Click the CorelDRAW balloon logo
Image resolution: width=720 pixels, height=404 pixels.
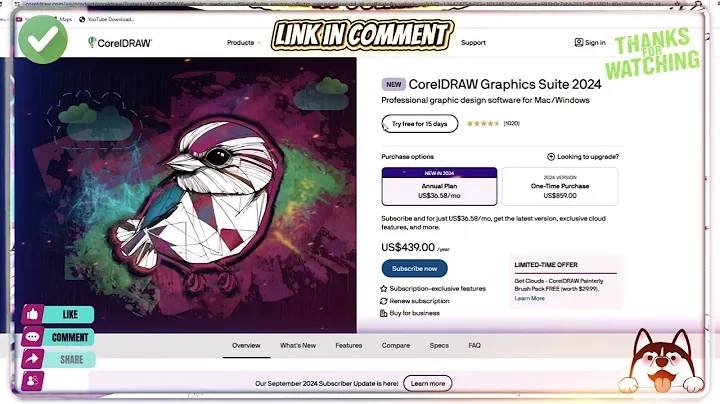[92, 42]
